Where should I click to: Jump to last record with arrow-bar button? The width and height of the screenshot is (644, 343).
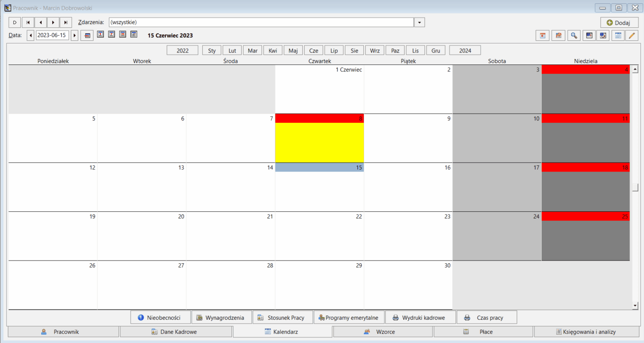66,22
